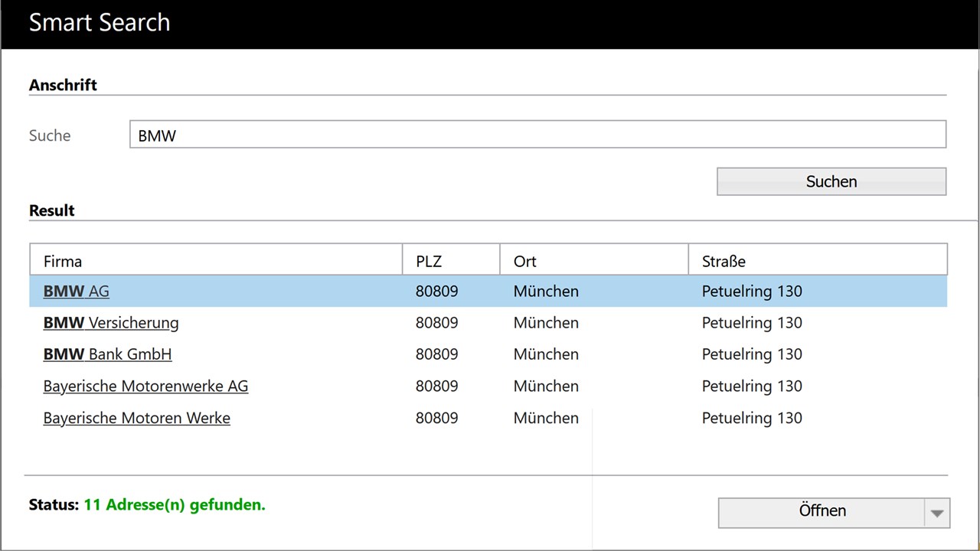Image resolution: width=980 pixels, height=551 pixels.
Task: Select München in Bayerische Motorenwerke AG row
Action: tap(546, 386)
